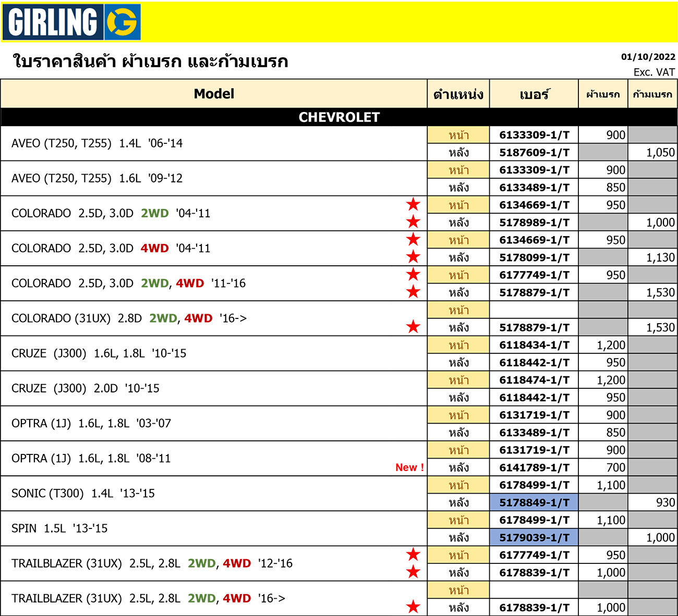Click the title ใบราคาสินค้า ผ้าเบรก และก้ามเบรก
Viewport: 678px width, 616px height.
point(150,61)
